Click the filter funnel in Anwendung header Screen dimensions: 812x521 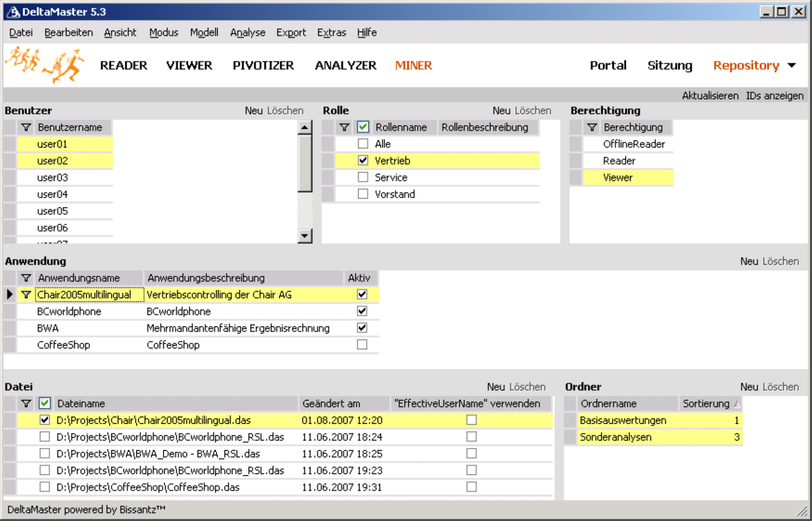tap(26, 278)
